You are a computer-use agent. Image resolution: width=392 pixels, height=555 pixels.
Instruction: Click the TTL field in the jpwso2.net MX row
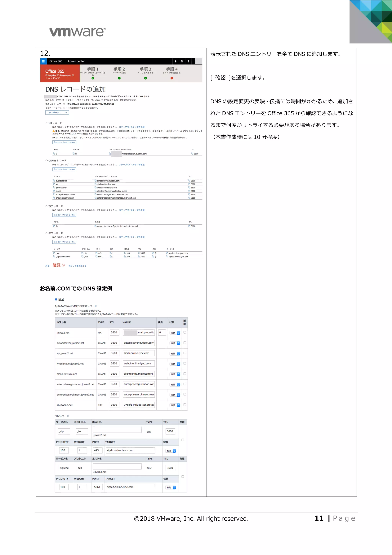pos(114,333)
